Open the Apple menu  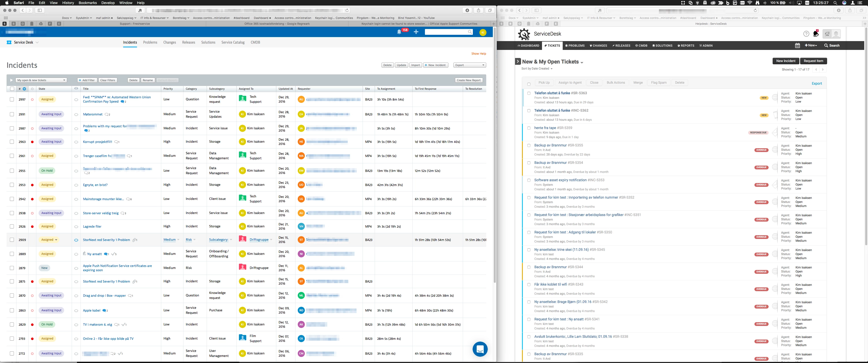(6, 3)
